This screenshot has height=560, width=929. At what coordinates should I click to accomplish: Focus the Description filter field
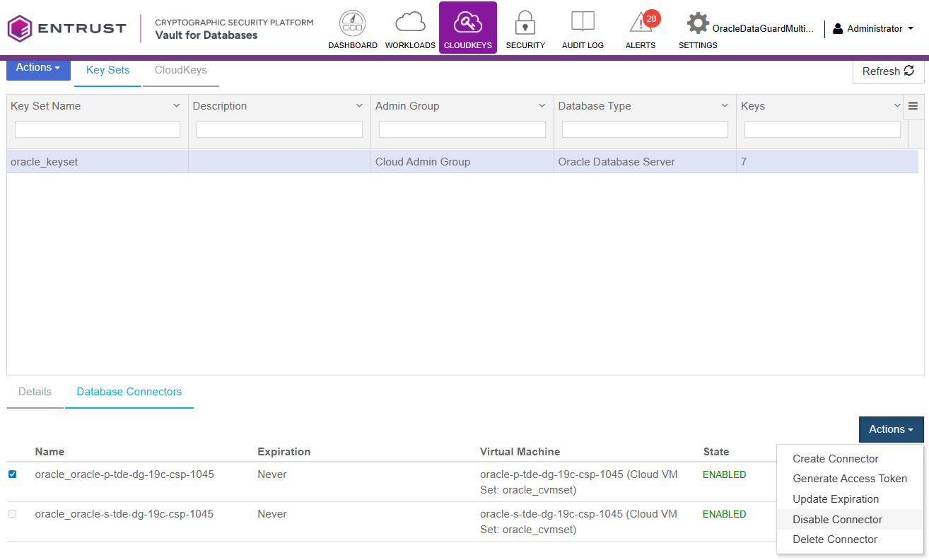click(x=279, y=129)
